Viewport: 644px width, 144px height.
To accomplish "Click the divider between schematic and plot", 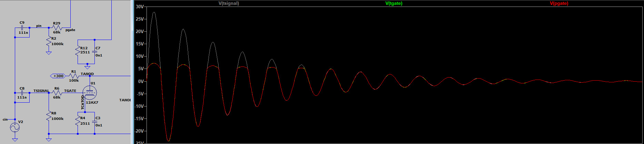I will [x=132, y=72].
